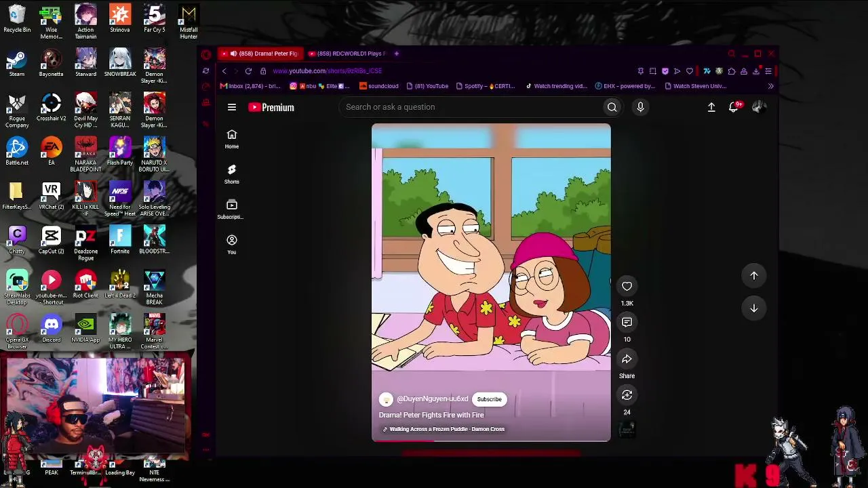Click the YouTube Premium logo
Image resolution: width=868 pixels, height=488 pixels.
click(x=271, y=107)
